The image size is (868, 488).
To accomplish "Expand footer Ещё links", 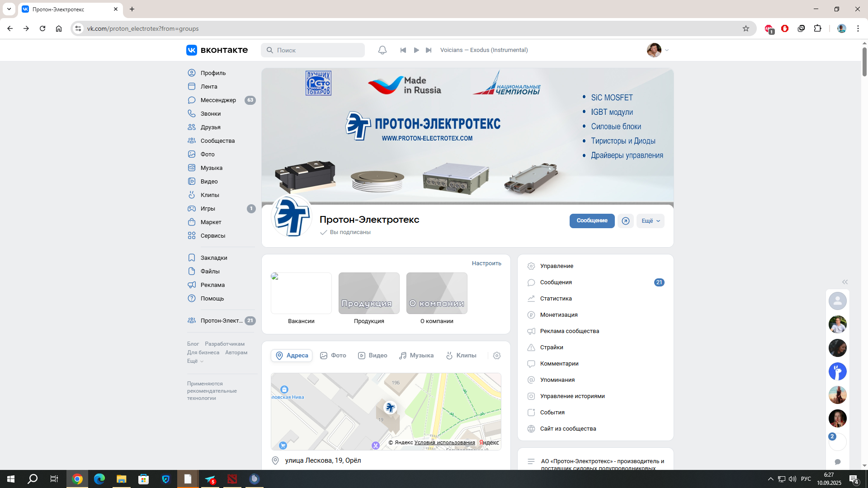I will pos(195,361).
